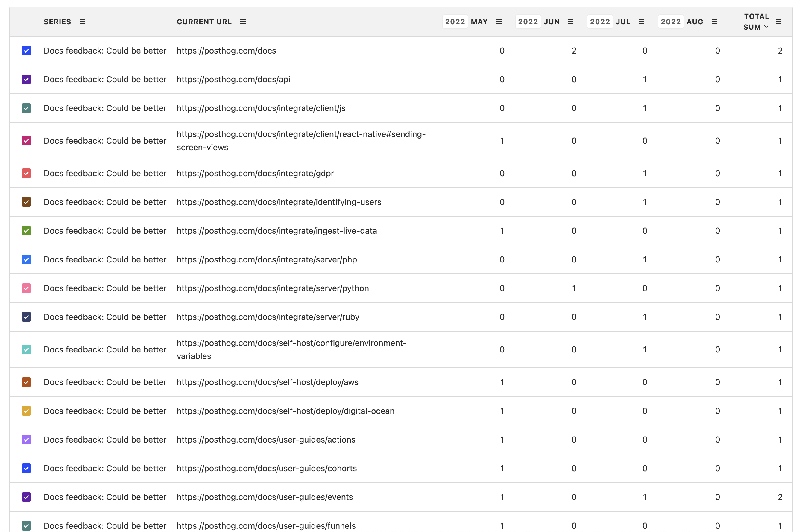Sort by the CURRENT URL column header
808x532 pixels.
pyautogui.click(x=204, y=22)
